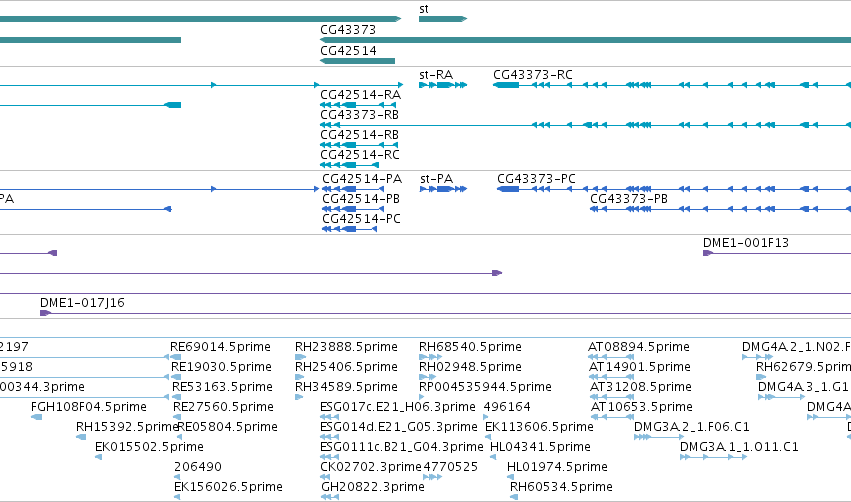The width and height of the screenshot is (851, 502).
Task: Open the AT14901.5prime EST label
Action: 640,367
